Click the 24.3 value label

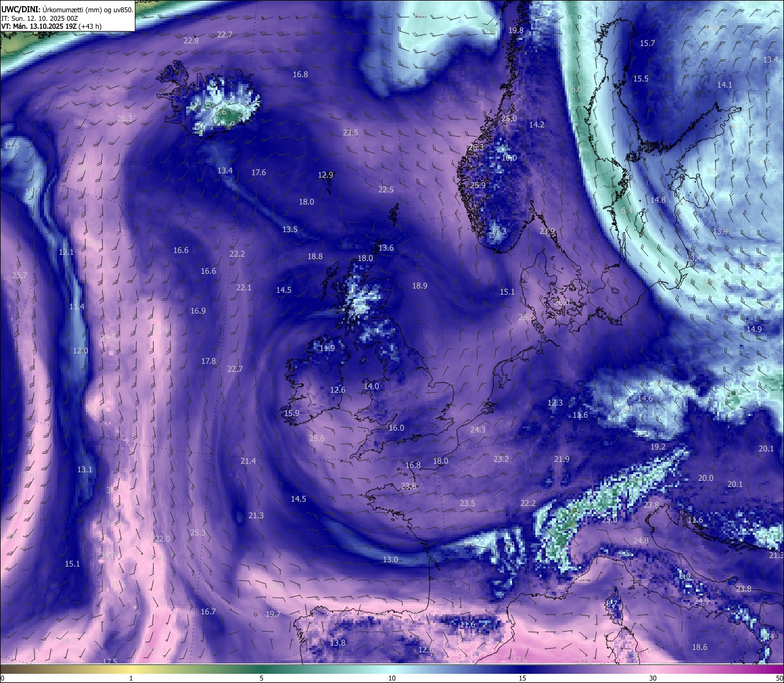coord(478,430)
